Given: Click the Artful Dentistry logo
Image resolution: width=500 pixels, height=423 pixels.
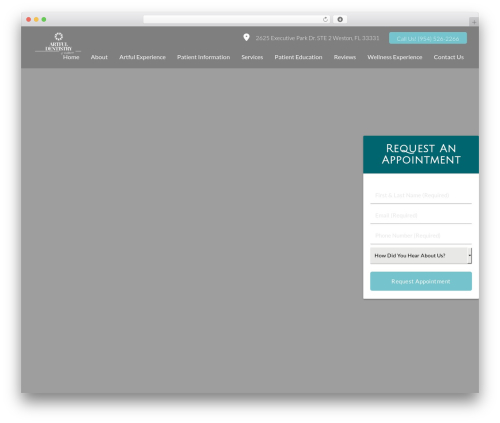Looking at the screenshot, I should pos(58,43).
